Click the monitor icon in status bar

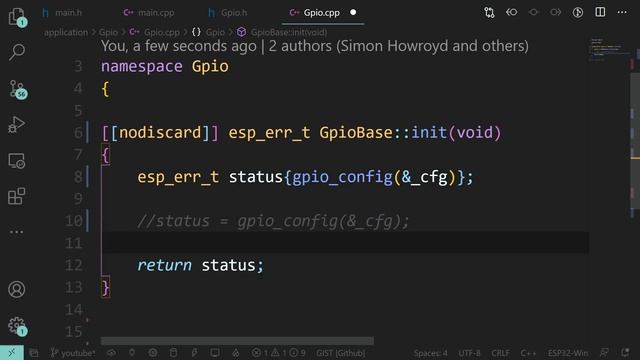[215, 353]
